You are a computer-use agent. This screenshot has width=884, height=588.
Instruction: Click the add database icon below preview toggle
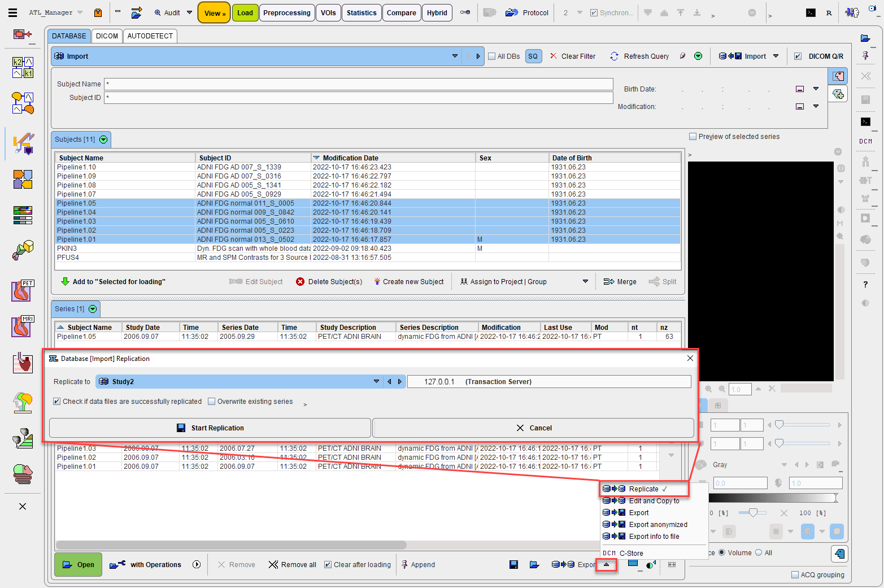tap(838, 94)
